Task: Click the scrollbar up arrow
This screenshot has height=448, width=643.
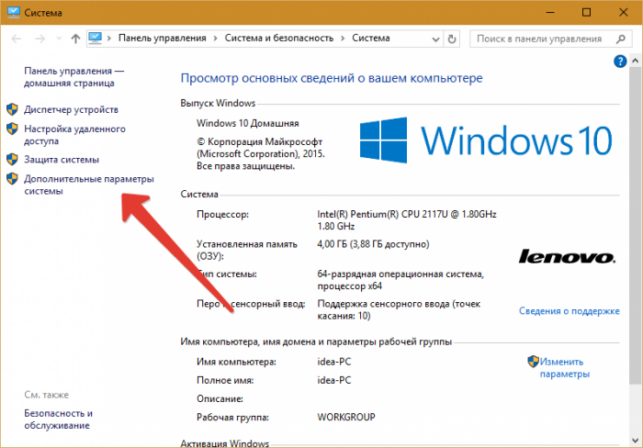Action: coord(635,61)
